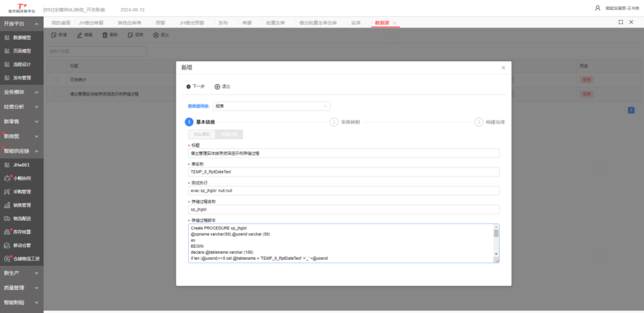The width and height of the screenshot is (644, 313).
Task: Click the user profile icon at top right
Action: click(597, 8)
